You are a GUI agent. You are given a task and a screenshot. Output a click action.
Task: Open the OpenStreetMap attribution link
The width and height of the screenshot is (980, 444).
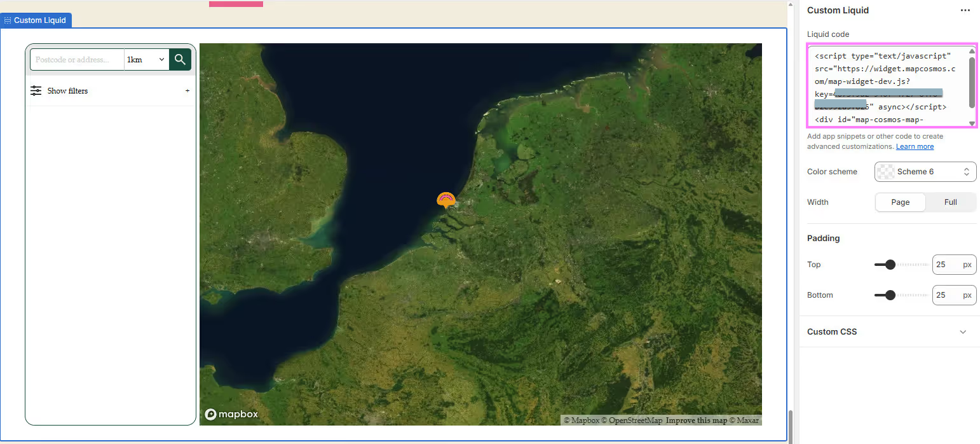coord(631,420)
